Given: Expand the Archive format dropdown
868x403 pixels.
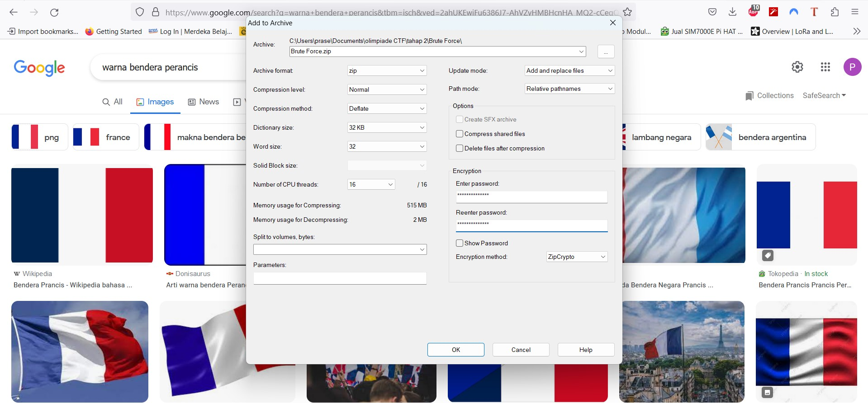Looking at the screenshot, I should [x=387, y=71].
